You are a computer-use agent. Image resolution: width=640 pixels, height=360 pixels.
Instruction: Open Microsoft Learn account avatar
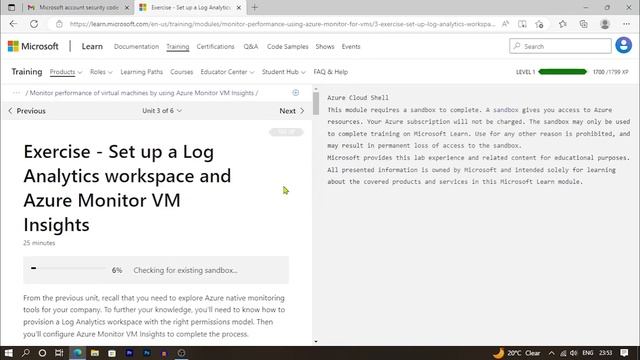(623, 45)
